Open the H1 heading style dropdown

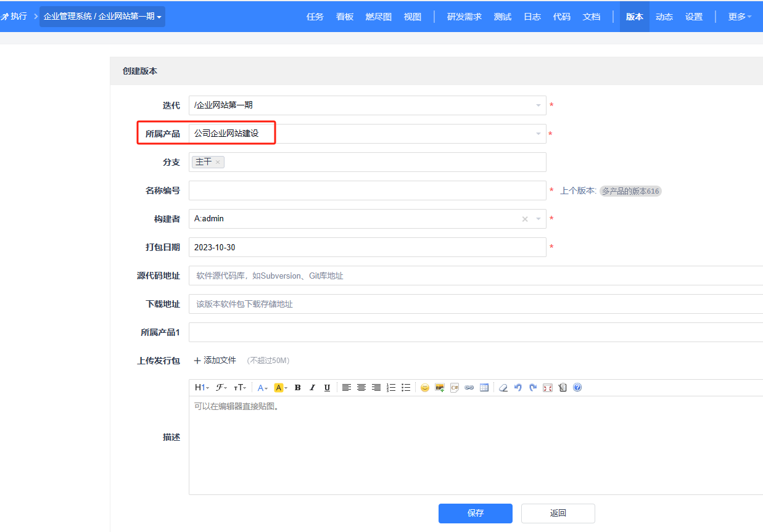pos(202,388)
